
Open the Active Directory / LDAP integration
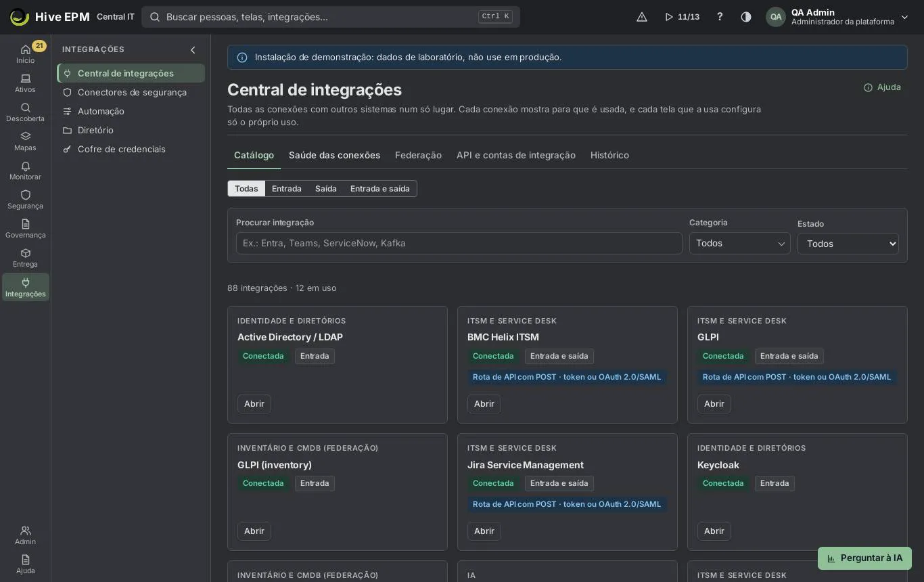pos(254,404)
